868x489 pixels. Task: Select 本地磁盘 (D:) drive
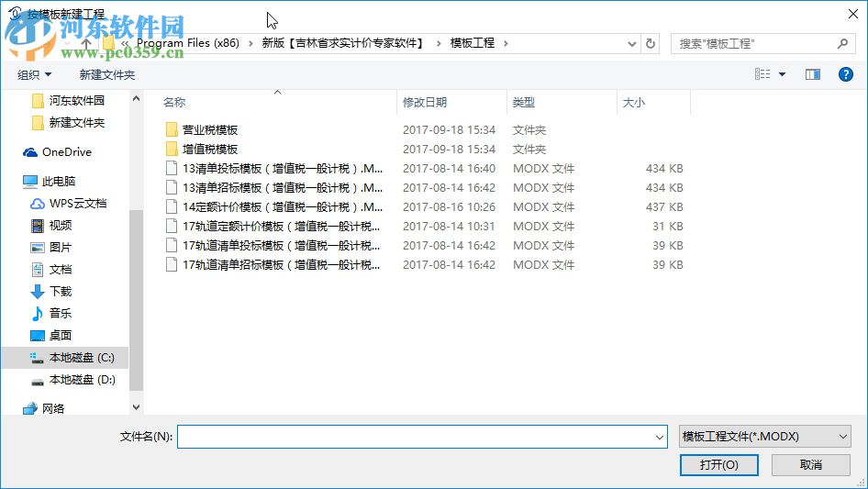(73, 380)
